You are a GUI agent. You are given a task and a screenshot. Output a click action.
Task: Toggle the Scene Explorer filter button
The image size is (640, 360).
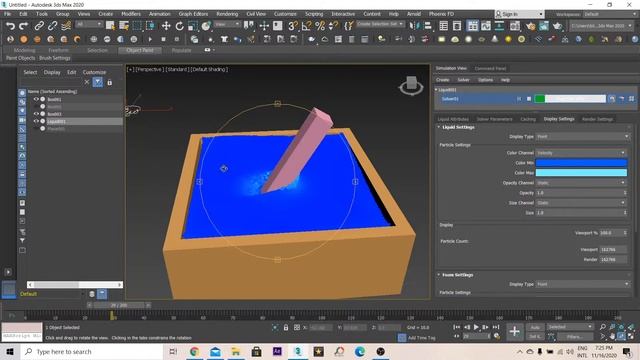tap(98, 82)
